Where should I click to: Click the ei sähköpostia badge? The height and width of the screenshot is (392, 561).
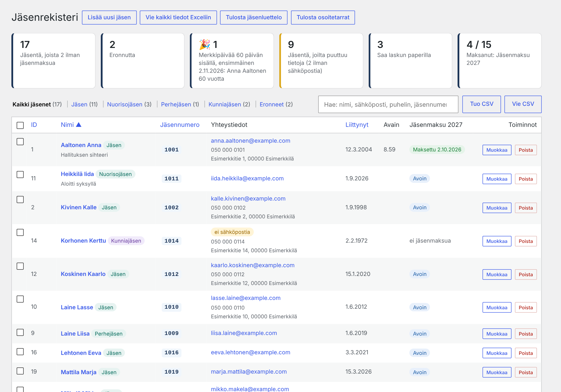pos(232,232)
